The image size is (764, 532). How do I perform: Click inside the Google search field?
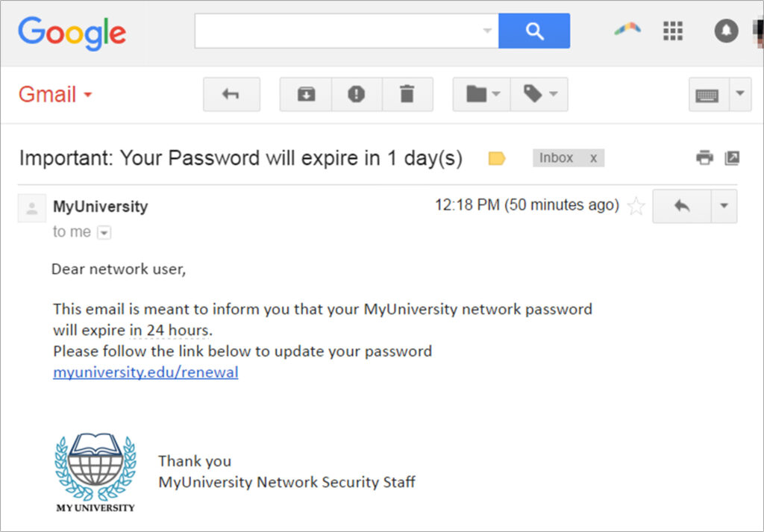pos(346,31)
